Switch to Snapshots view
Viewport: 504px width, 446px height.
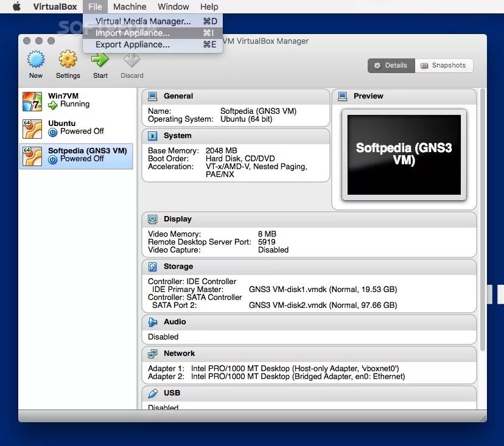point(444,66)
